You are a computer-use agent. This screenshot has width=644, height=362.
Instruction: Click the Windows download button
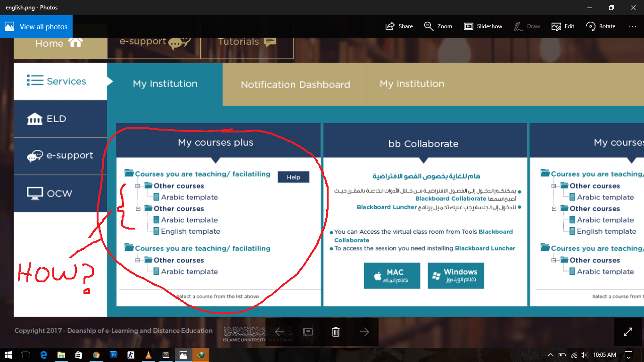455,275
